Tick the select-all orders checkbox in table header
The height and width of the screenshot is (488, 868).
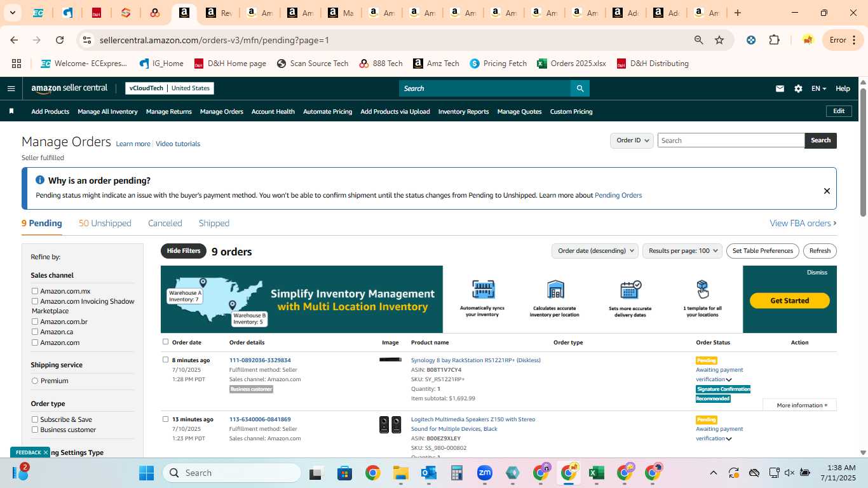point(166,342)
